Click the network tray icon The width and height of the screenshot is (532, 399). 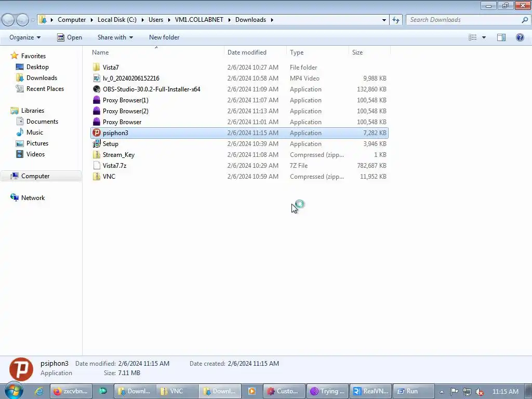[467, 392]
